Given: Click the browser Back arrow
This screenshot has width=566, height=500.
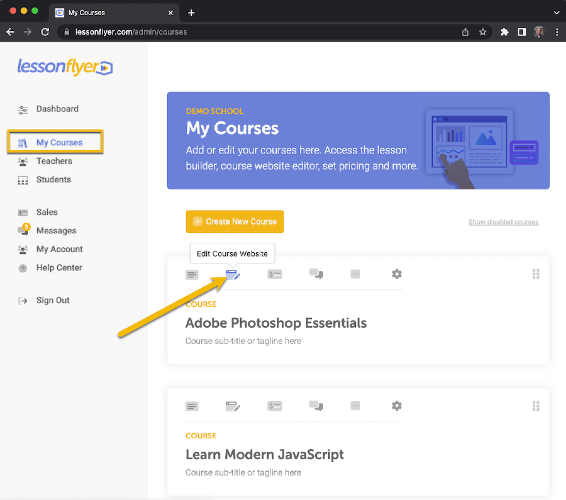Looking at the screenshot, I should (x=10, y=32).
